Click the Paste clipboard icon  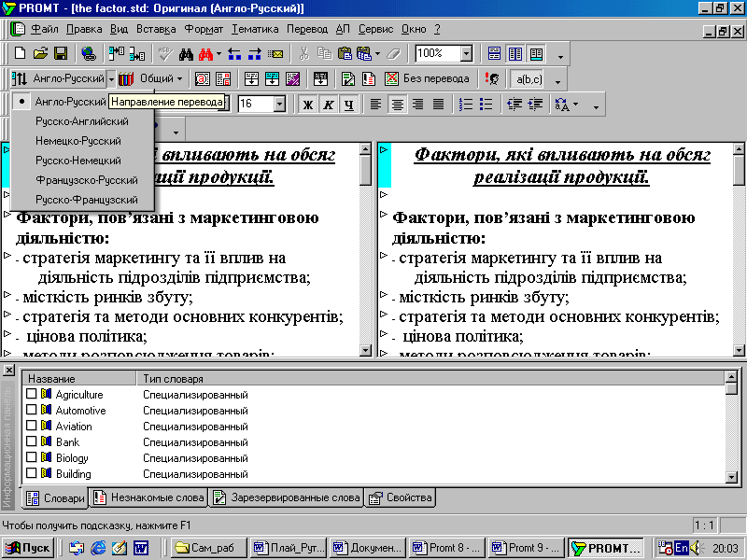(345, 54)
